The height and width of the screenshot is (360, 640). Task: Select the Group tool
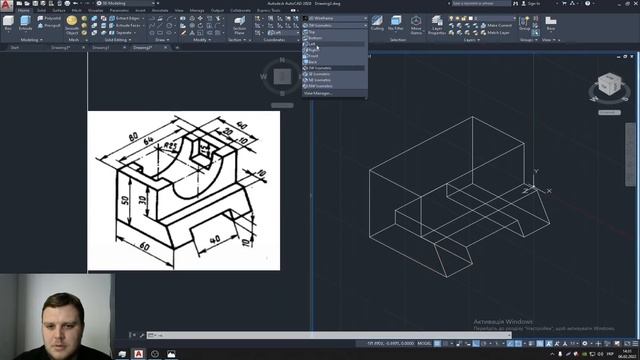(x=524, y=23)
